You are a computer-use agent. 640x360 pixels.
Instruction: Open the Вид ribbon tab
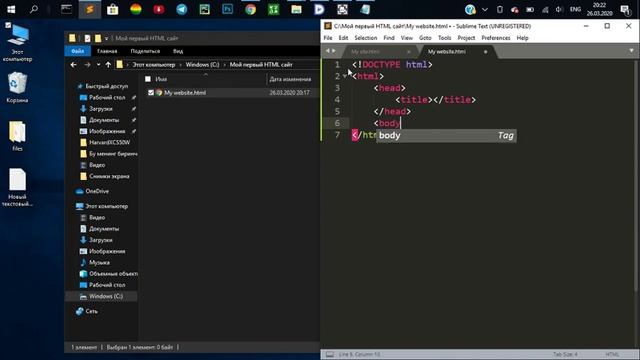pos(178,51)
